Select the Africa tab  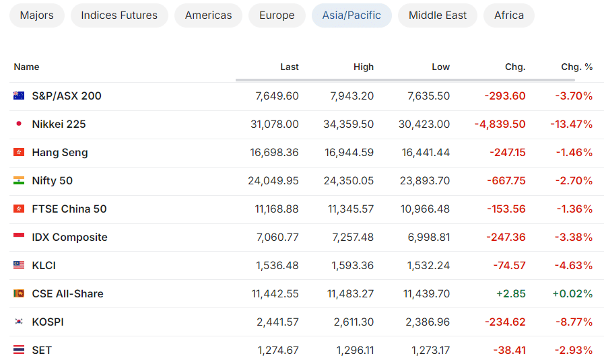click(x=509, y=15)
